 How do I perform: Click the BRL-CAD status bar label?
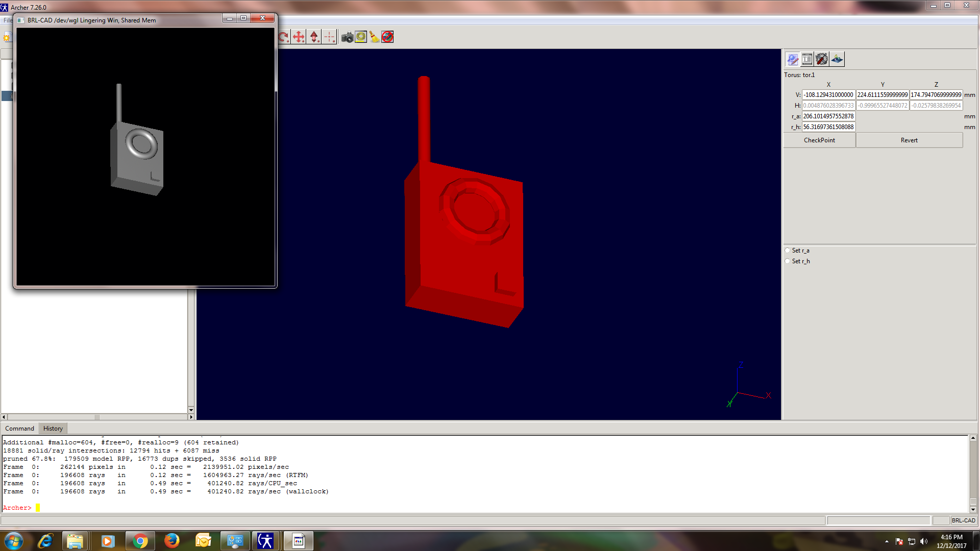click(963, 520)
